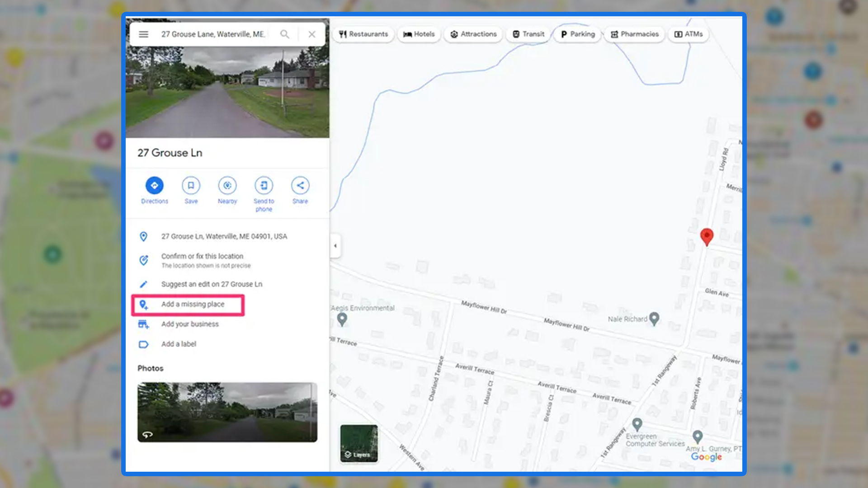Open the top street view header image
This screenshot has width=868, height=488.
click(227, 93)
